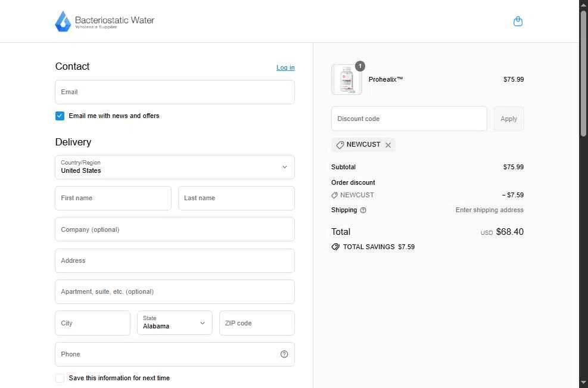588x388 pixels.
Task: Uncheck Email me with news and offers
Action: click(x=60, y=116)
